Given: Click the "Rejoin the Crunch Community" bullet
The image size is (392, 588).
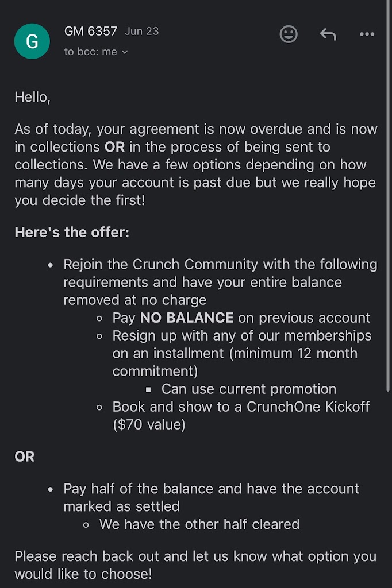Looking at the screenshot, I should click(220, 265).
